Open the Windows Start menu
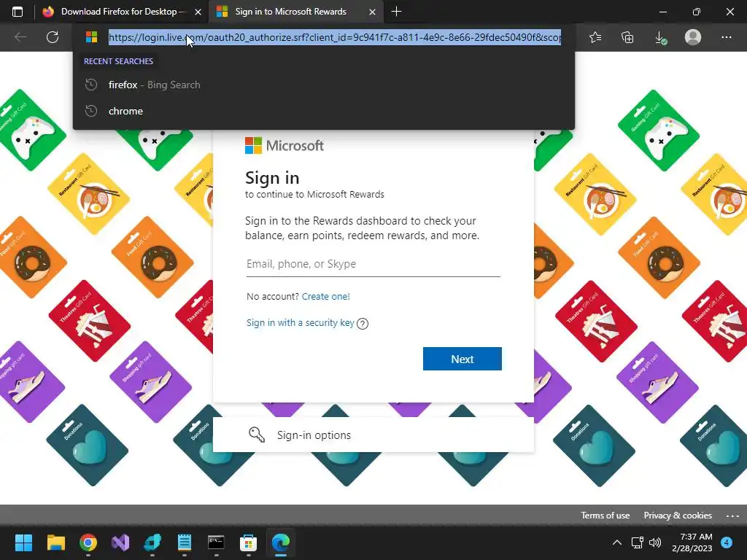This screenshot has width=747, height=560. [23, 542]
